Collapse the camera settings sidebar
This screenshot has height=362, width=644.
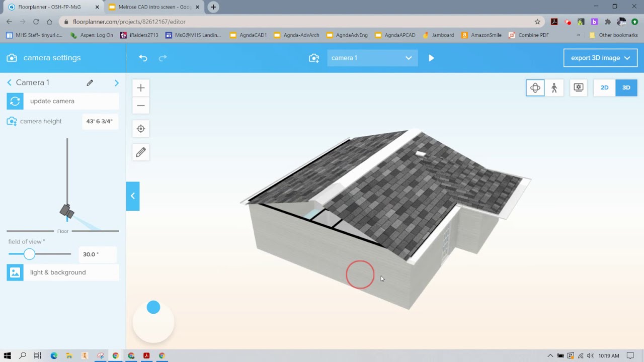pyautogui.click(x=133, y=196)
